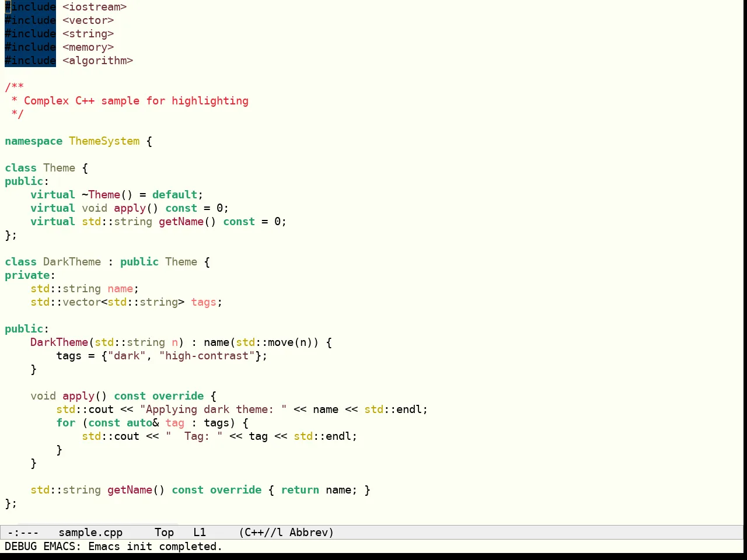Click the first #include directive on line one
Screen dimensions: 747x560
pyautogui.click(x=30, y=7)
